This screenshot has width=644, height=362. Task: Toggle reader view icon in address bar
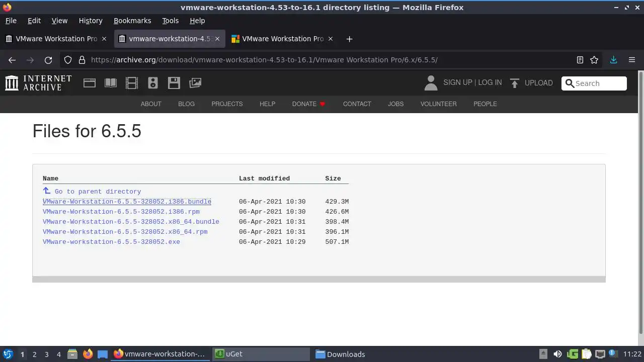tap(580, 60)
